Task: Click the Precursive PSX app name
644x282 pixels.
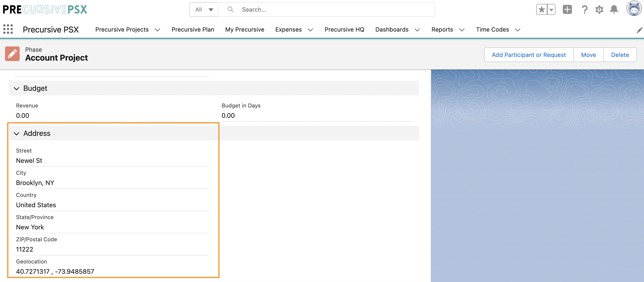Action: pyautogui.click(x=51, y=30)
